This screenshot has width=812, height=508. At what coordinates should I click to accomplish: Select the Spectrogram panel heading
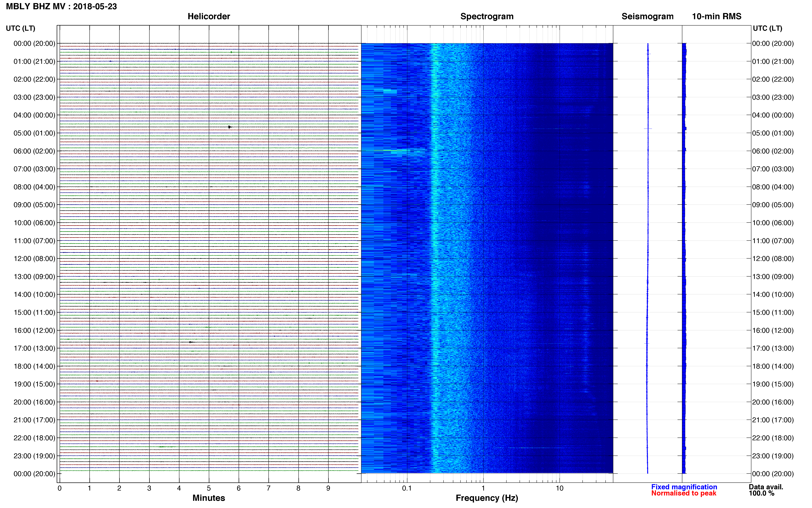487,16
